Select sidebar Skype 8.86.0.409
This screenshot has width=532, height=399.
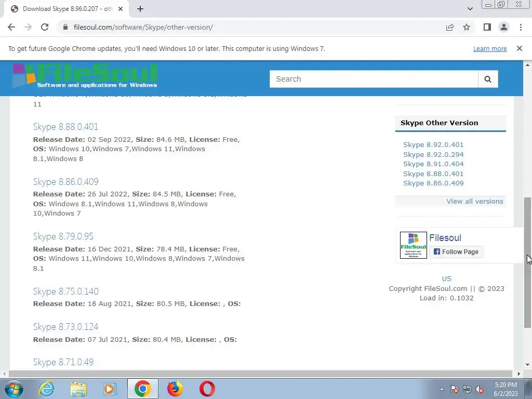click(433, 183)
